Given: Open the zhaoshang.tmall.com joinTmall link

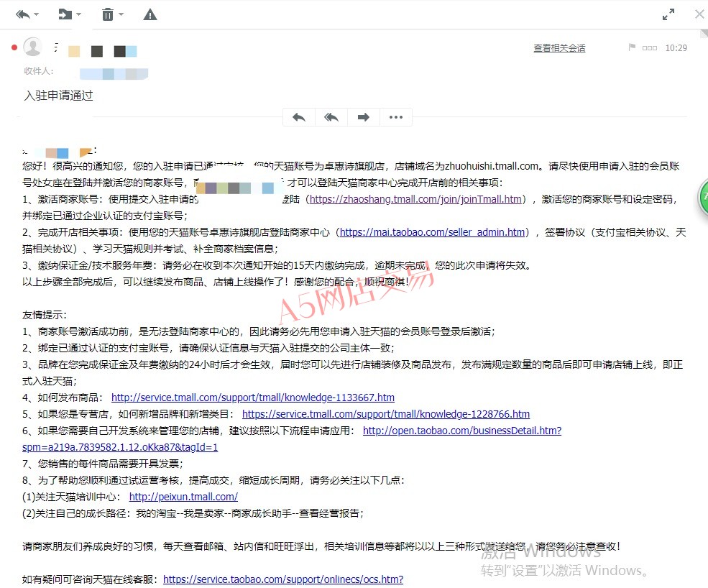Looking at the screenshot, I should 416,199.
